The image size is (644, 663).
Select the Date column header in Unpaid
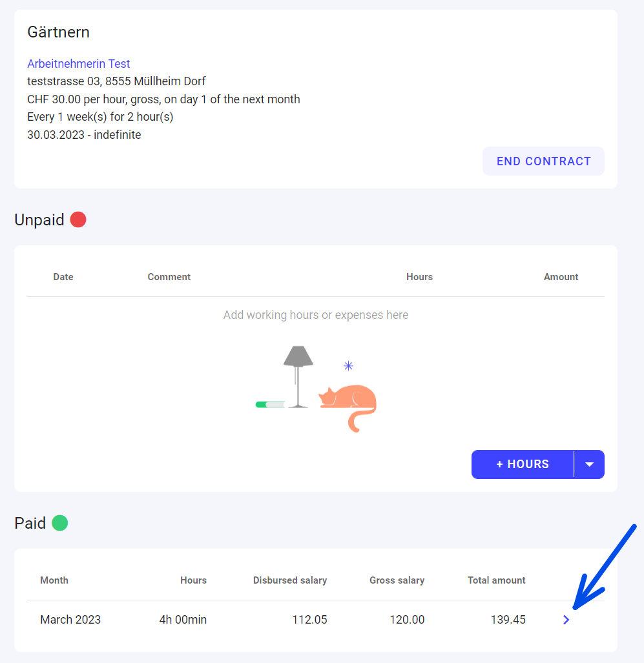[63, 277]
